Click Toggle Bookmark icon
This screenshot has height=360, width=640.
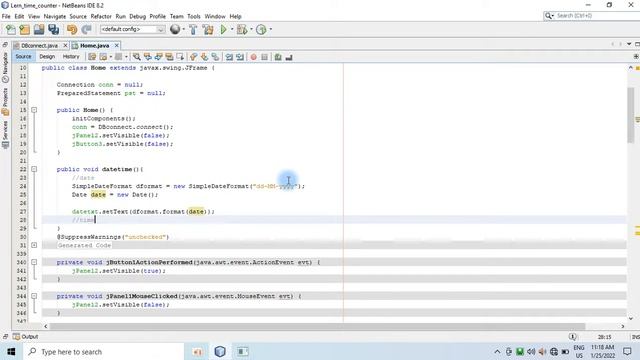pyautogui.click(x=215, y=57)
